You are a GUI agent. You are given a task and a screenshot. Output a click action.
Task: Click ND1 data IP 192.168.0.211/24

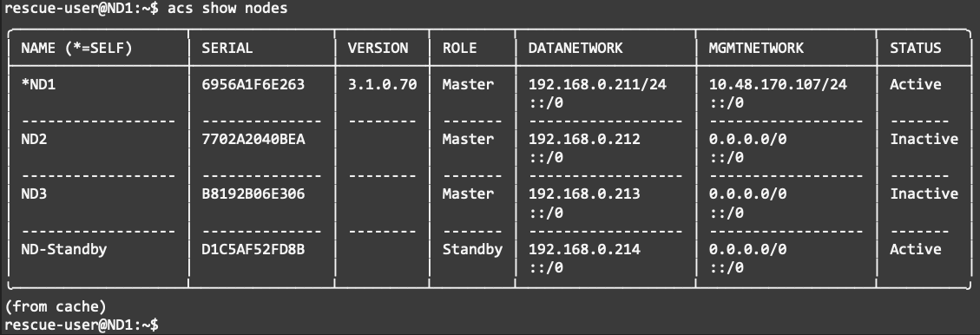597,84
